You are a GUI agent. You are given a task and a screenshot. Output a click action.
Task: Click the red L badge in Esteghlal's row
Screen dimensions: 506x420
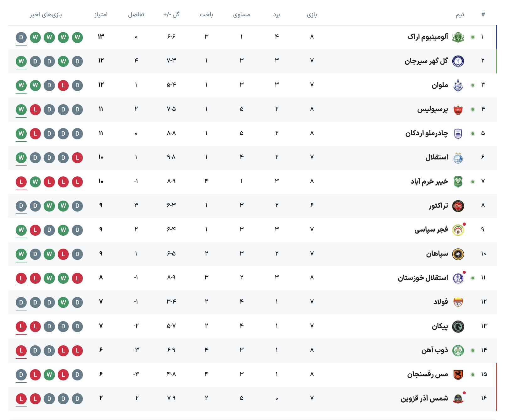click(78, 158)
